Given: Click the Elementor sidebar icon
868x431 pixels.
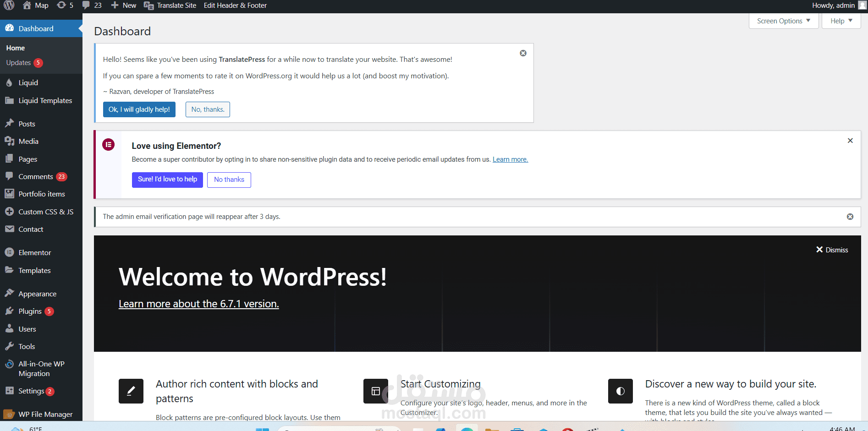Looking at the screenshot, I should (9, 252).
